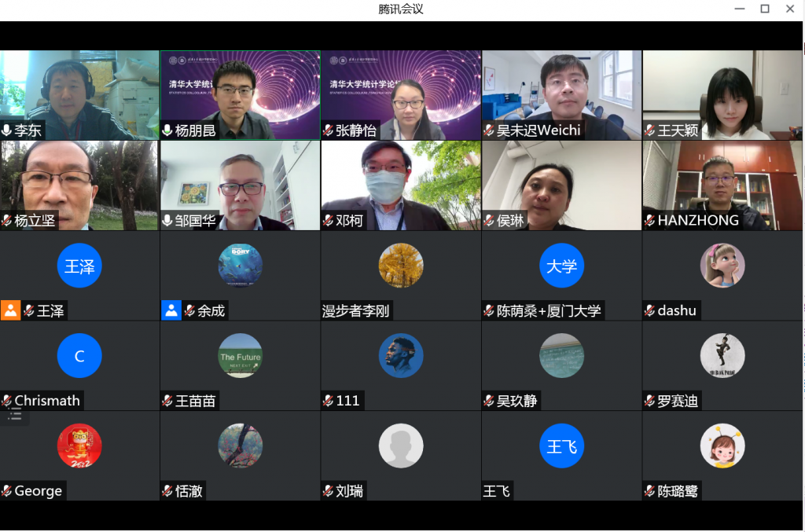Maximize the 腾讯会议 window

pyautogui.click(x=764, y=9)
